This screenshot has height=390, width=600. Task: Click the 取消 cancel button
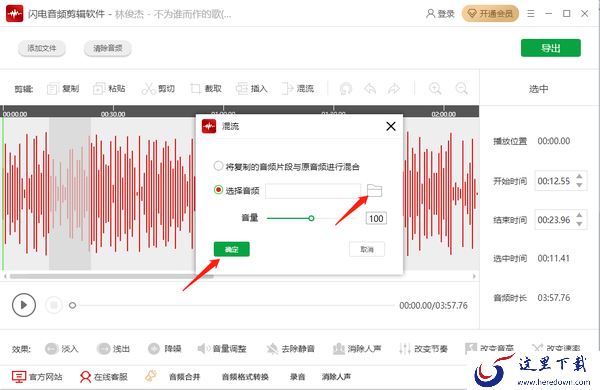click(367, 249)
